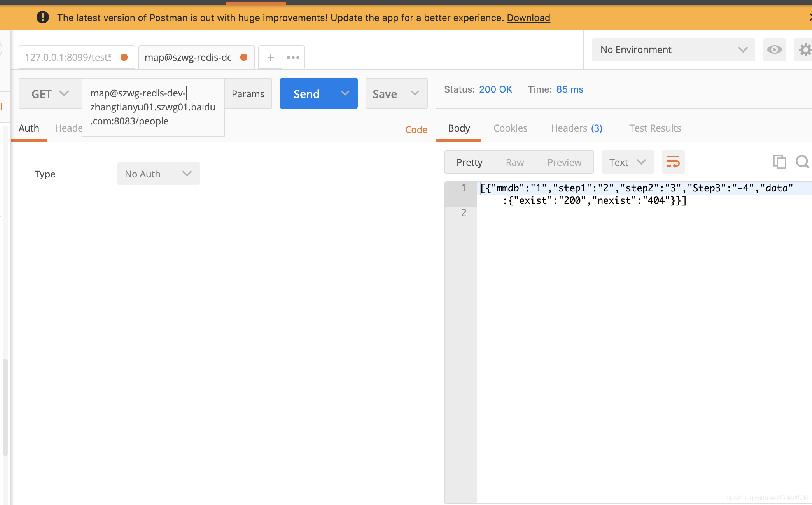Click the new tab plus icon

(x=270, y=58)
